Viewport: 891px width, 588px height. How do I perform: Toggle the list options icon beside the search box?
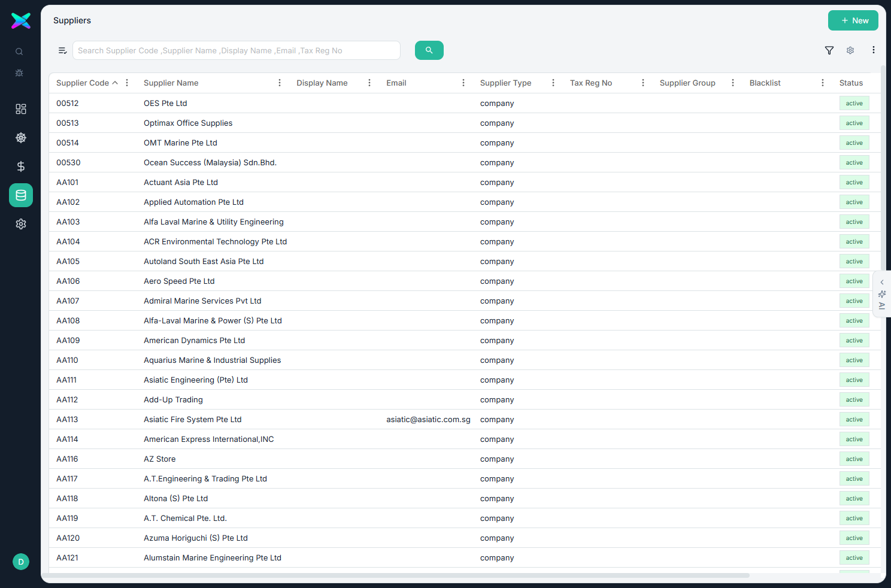click(x=62, y=50)
